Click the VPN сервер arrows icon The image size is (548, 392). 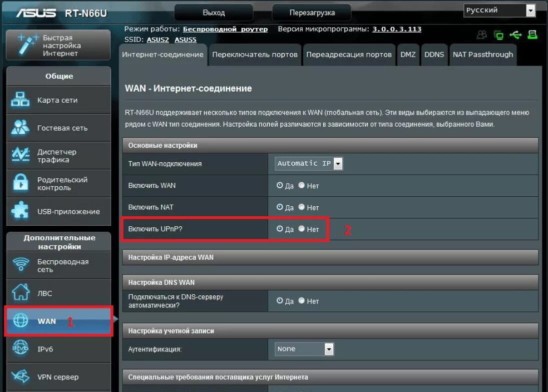21,376
